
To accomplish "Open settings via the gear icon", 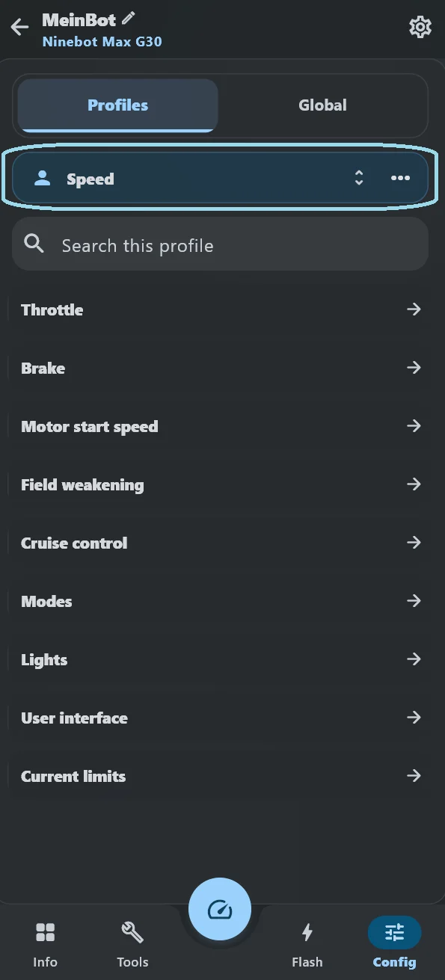I will [420, 28].
